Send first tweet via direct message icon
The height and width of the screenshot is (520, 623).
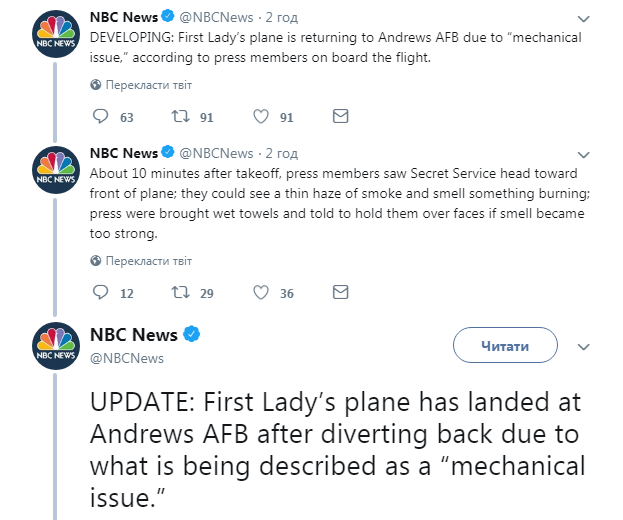[x=340, y=117]
